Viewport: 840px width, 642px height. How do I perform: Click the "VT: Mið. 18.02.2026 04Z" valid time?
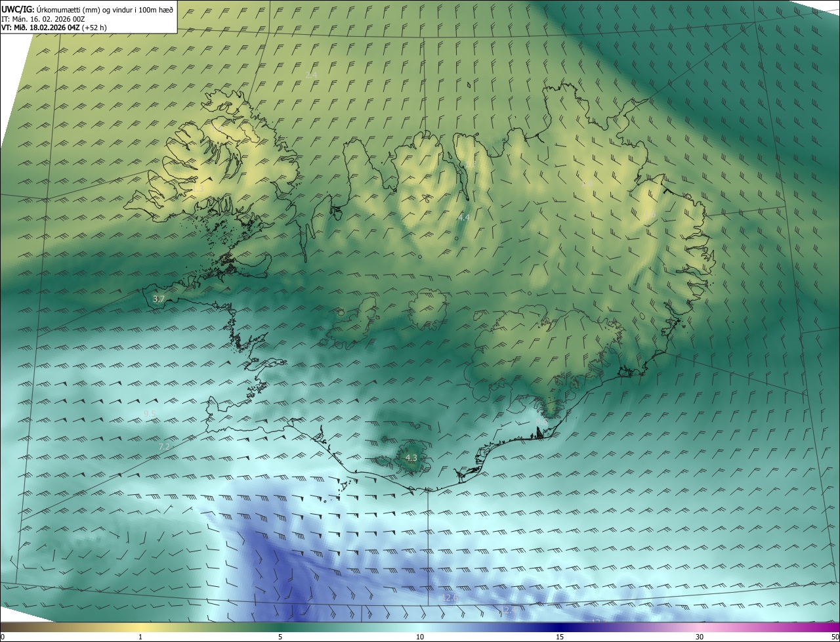tap(40, 28)
